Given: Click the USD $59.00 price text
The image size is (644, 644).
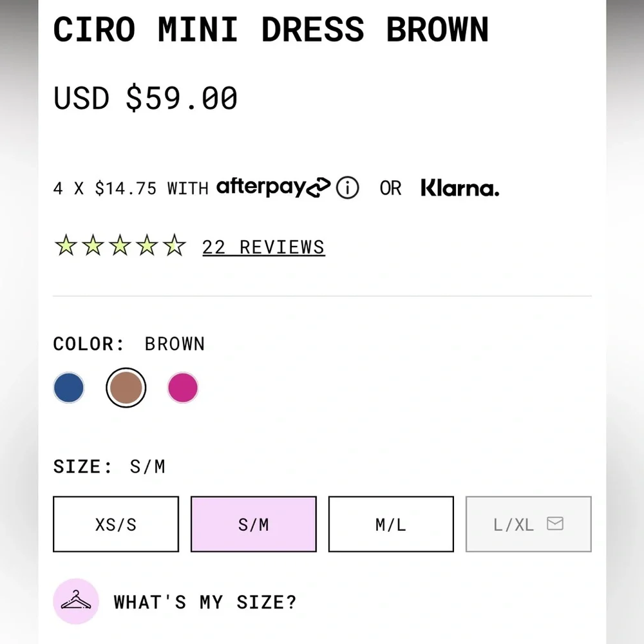Looking at the screenshot, I should coord(145,98).
